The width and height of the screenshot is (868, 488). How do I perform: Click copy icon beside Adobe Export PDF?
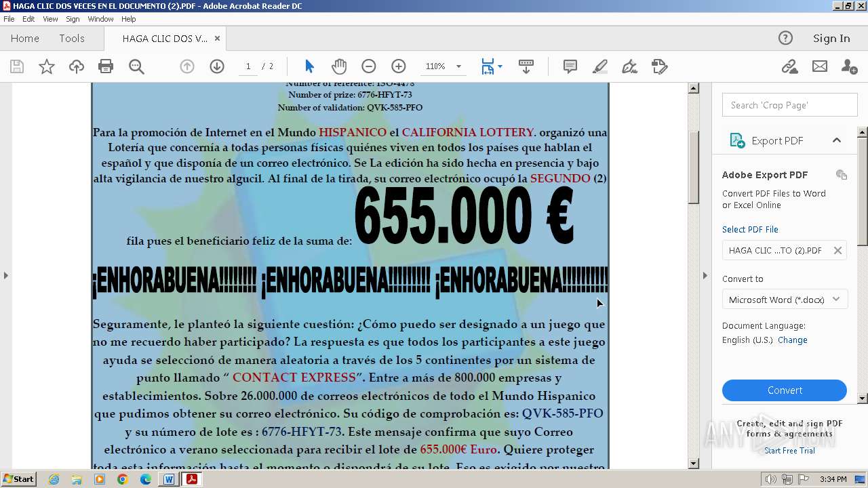coord(842,175)
